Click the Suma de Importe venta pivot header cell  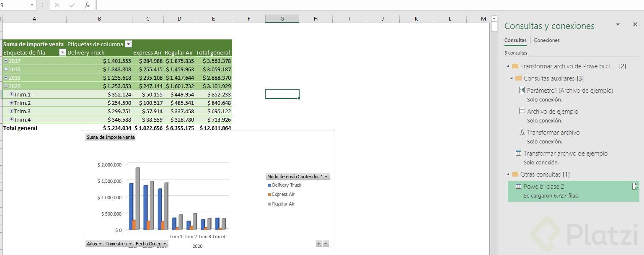click(x=34, y=44)
